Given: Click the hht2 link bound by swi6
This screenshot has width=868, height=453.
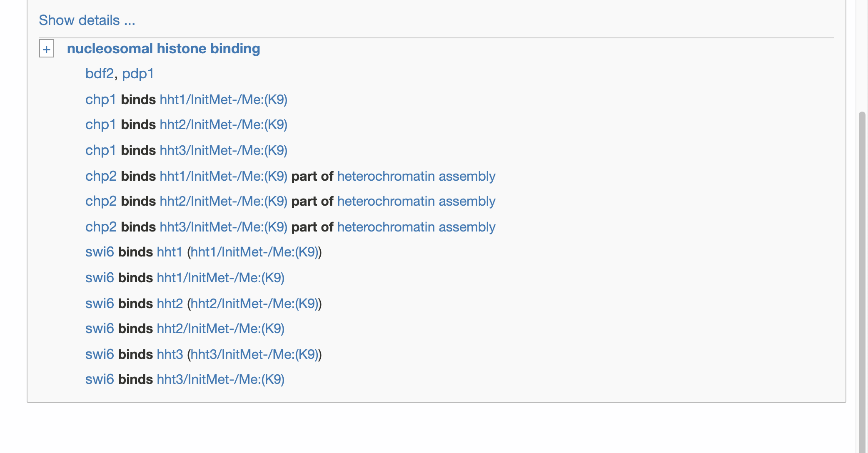Looking at the screenshot, I should click(x=170, y=304).
